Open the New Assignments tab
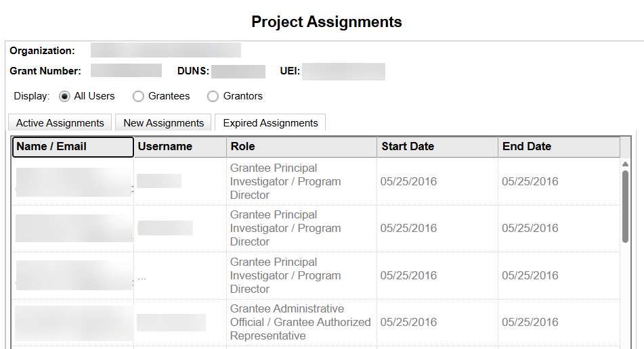 click(x=163, y=123)
